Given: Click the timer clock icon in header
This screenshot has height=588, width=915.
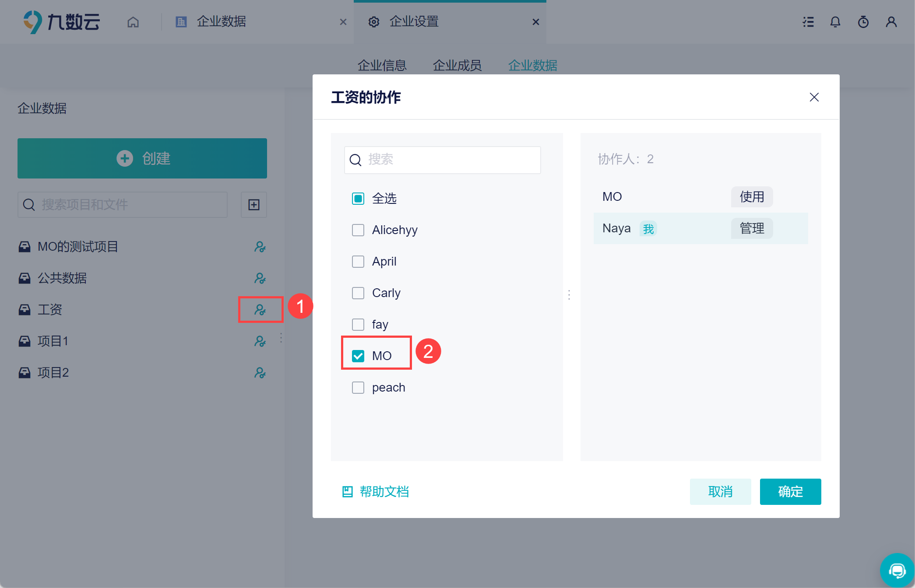Looking at the screenshot, I should pos(863,22).
